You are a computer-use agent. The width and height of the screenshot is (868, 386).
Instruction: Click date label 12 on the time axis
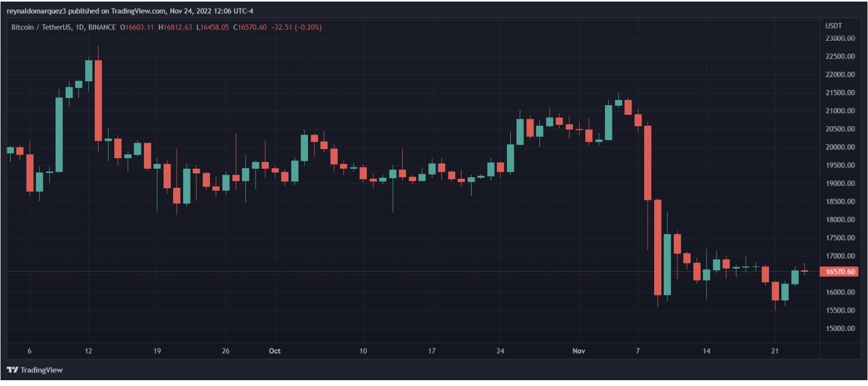(x=88, y=351)
